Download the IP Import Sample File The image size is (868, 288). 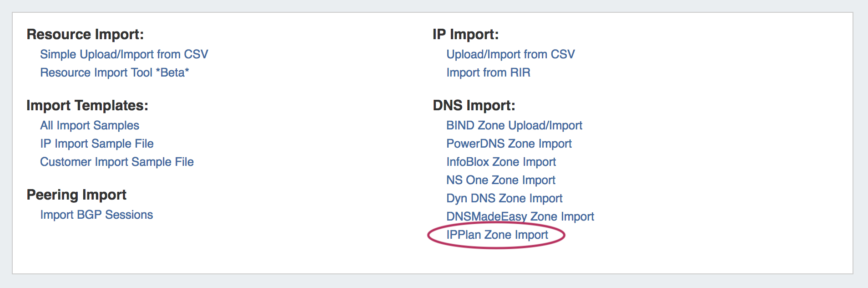(x=97, y=144)
